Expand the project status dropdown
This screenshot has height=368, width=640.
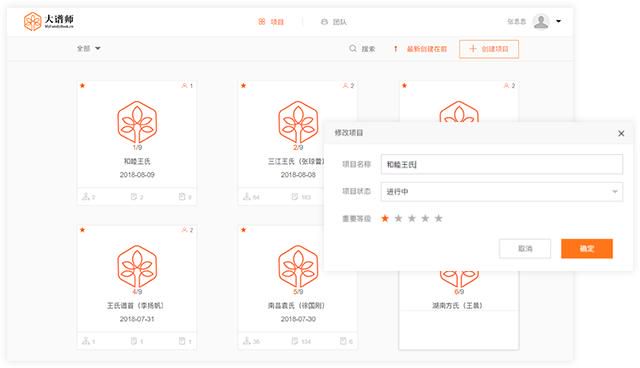(x=502, y=192)
